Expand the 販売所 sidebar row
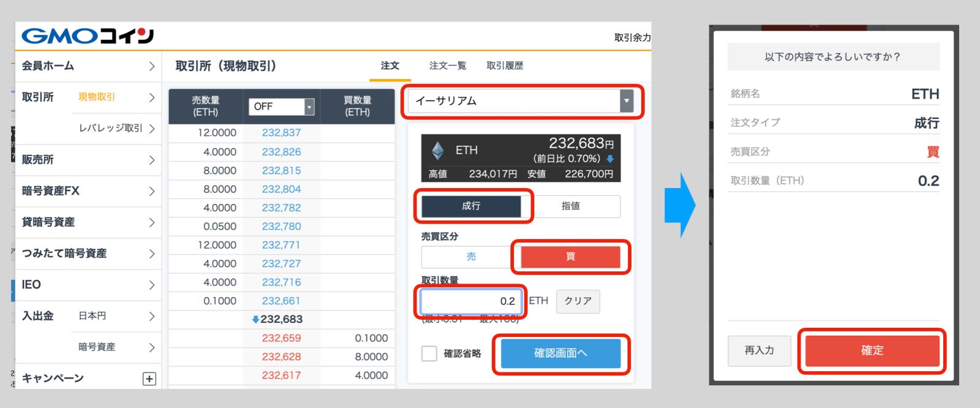Screen dimensions: 980x408 coord(88,160)
